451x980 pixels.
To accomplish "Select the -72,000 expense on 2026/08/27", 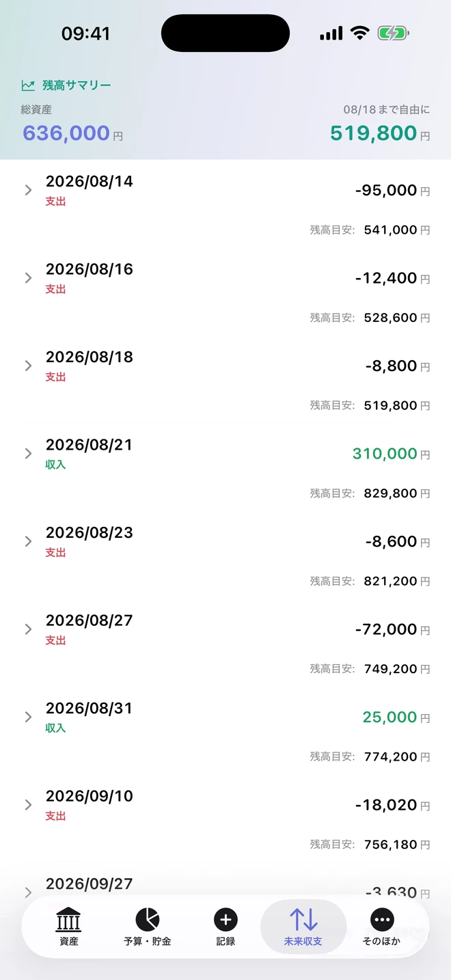I will click(x=386, y=629).
